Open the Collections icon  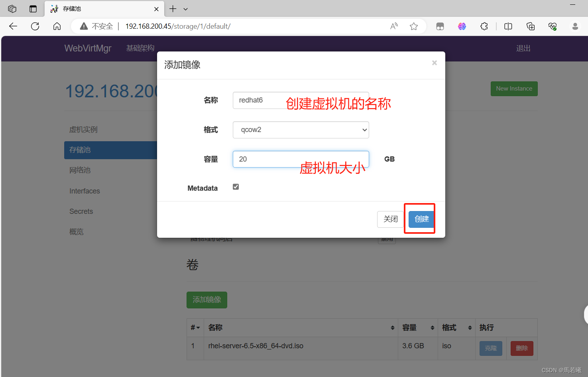click(531, 26)
